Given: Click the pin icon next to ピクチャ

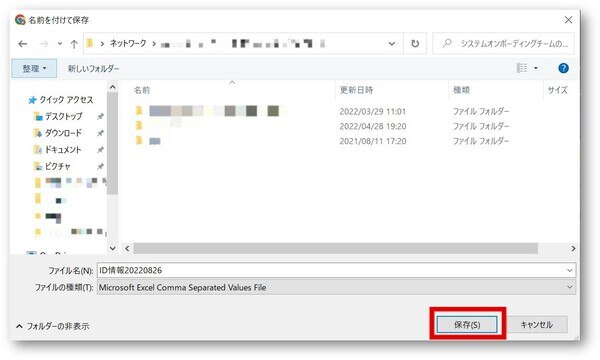Looking at the screenshot, I should point(100,166).
